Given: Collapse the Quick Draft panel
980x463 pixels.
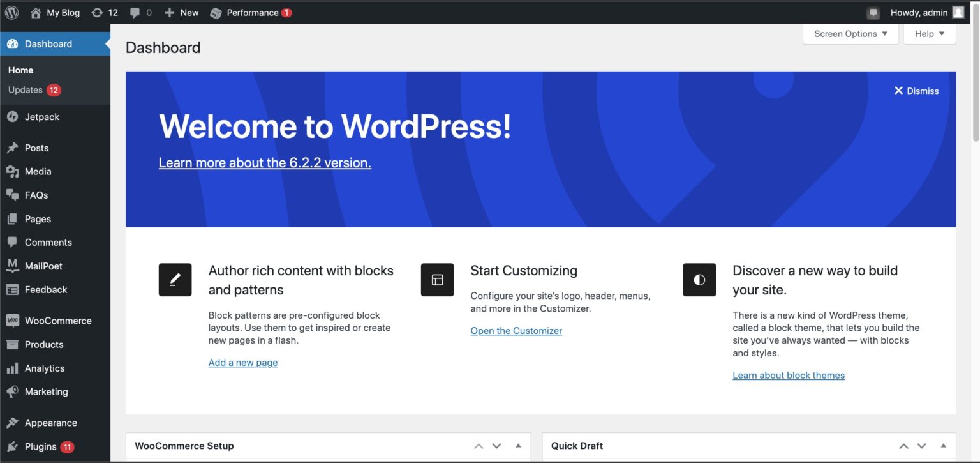Looking at the screenshot, I should pyautogui.click(x=943, y=445).
